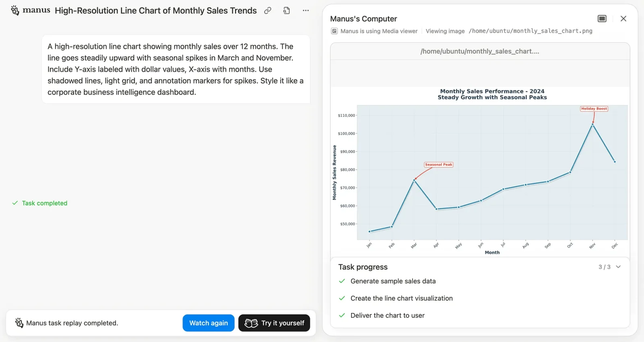Click checkmark beside Create the line chart visualization
Image resolution: width=644 pixels, height=342 pixels.
342,298
